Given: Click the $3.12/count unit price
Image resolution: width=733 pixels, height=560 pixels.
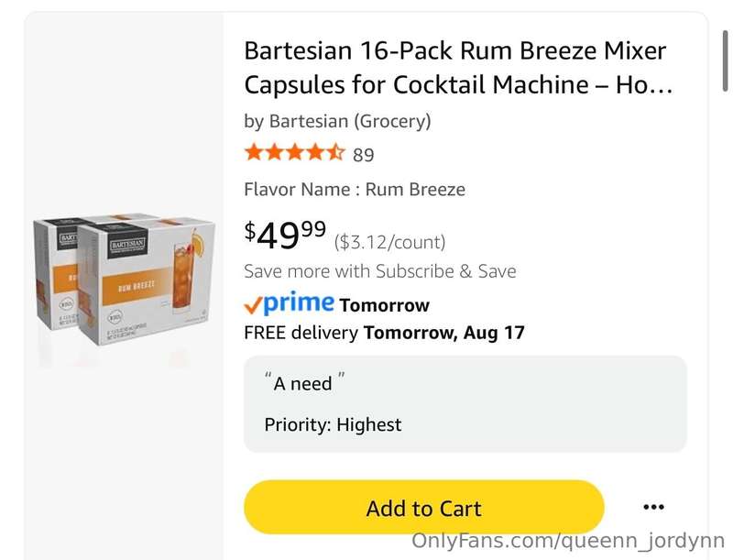Looking at the screenshot, I should tap(390, 242).
